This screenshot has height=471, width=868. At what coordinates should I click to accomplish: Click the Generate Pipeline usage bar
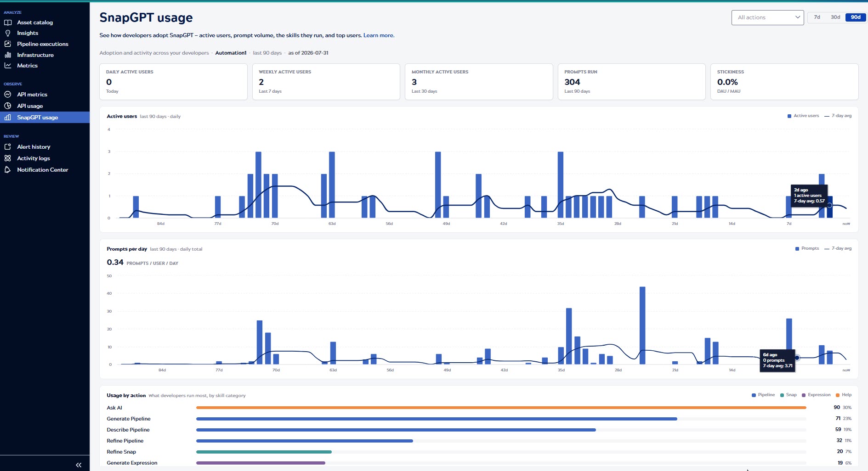point(437,419)
